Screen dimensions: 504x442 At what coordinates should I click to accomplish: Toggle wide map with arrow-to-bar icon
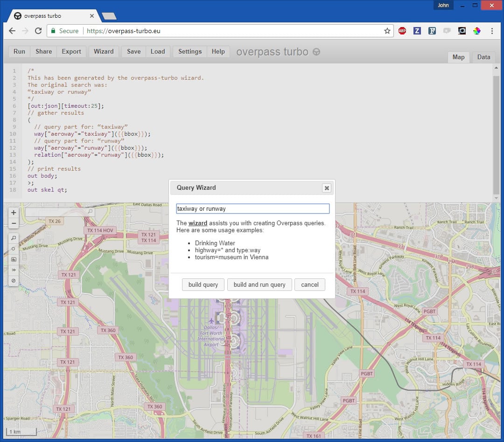[x=14, y=270]
